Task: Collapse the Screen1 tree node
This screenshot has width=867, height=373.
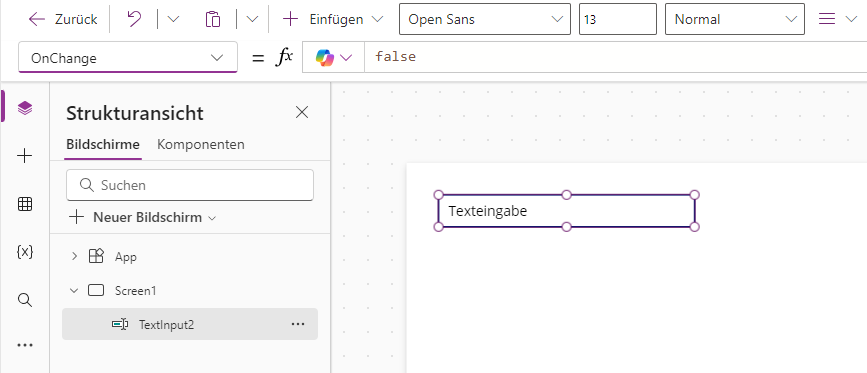Action: click(75, 290)
